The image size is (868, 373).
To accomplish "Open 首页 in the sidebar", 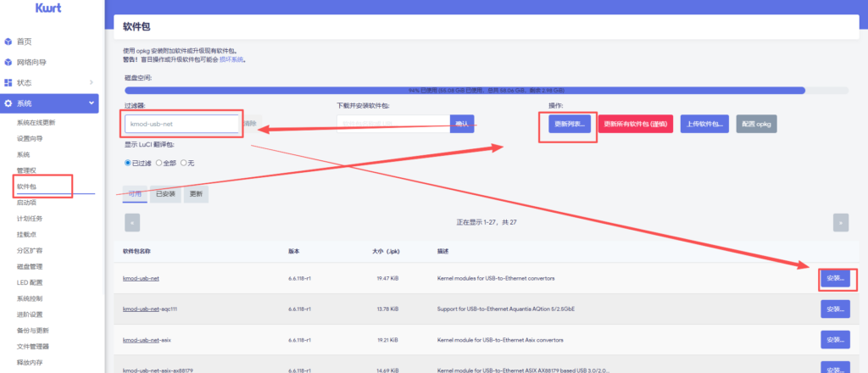I will point(25,42).
